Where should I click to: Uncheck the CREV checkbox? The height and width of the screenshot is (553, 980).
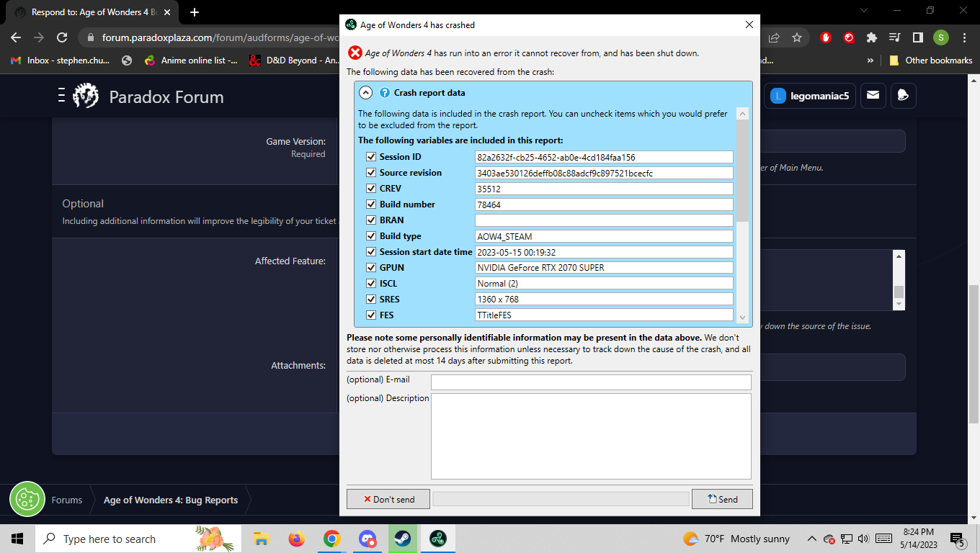pos(371,189)
